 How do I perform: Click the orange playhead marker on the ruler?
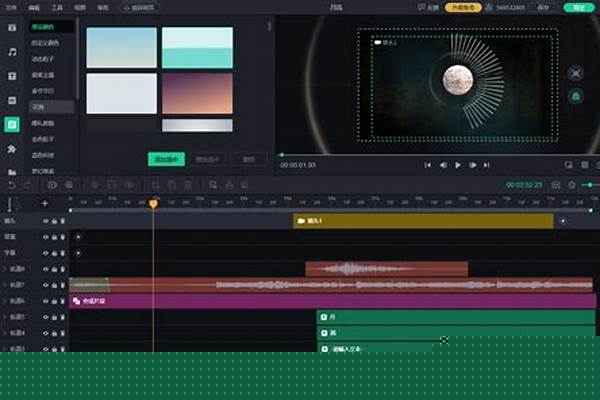153,203
